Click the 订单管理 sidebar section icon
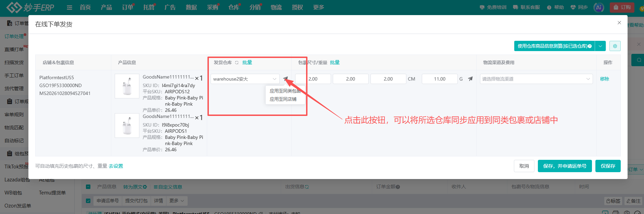The image size is (644, 214). click(x=10, y=23)
